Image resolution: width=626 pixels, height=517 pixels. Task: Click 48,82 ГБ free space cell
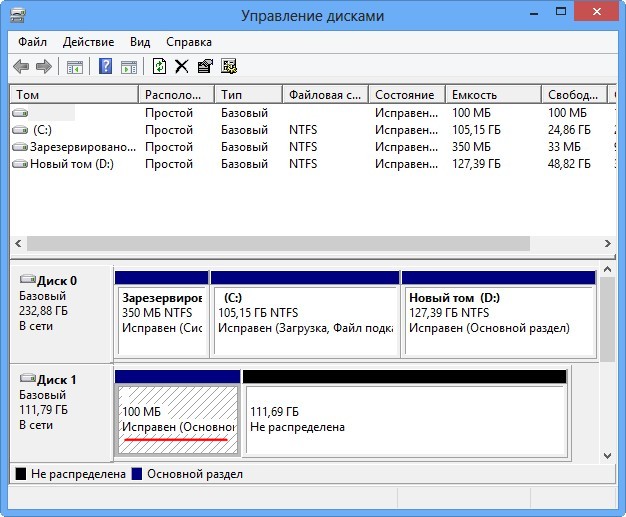[x=569, y=164]
